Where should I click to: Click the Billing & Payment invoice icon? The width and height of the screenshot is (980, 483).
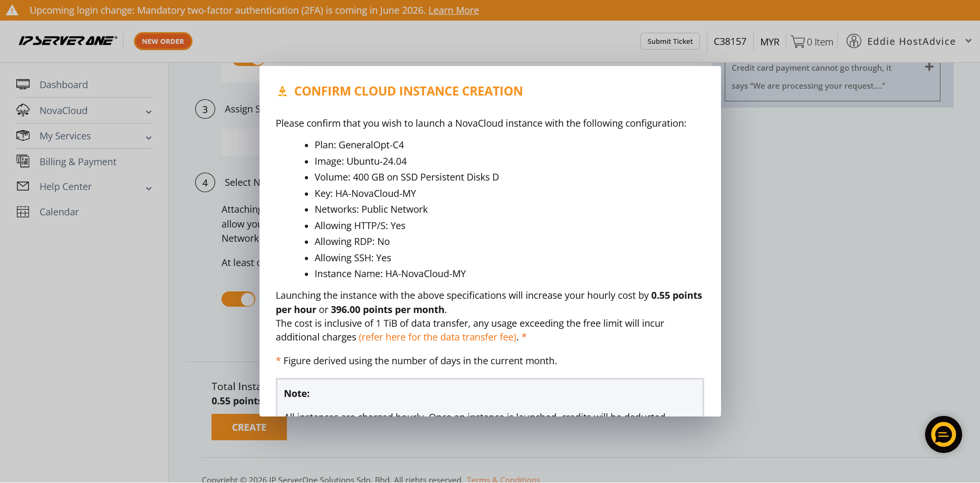point(23,161)
